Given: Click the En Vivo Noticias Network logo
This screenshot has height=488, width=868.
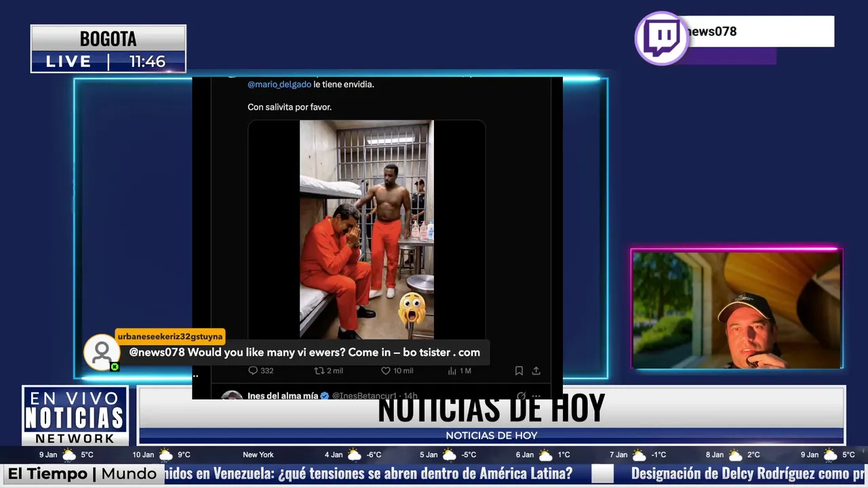Looking at the screenshot, I should [x=75, y=415].
